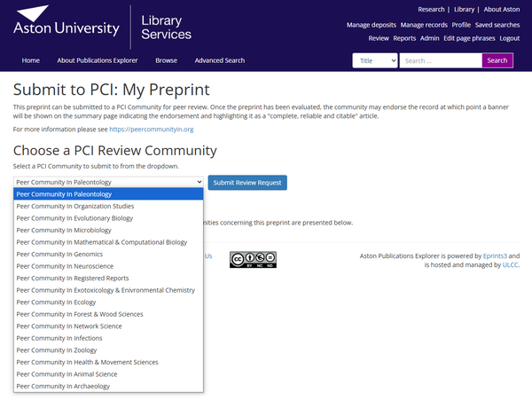View Saved searches
Image resolution: width=532 pixels, height=400 pixels.
point(497,25)
